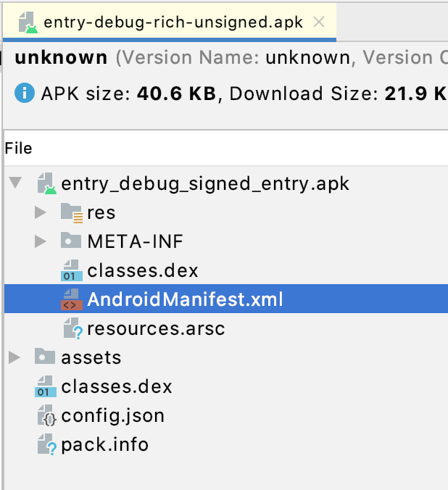Click the META-INF folder icon
Viewport: 448px width, 490px height.
pyautogui.click(x=71, y=241)
